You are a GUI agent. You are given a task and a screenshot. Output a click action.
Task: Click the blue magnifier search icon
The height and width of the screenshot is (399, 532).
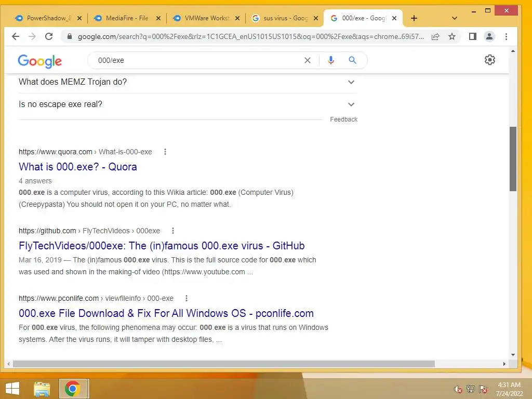(x=353, y=60)
